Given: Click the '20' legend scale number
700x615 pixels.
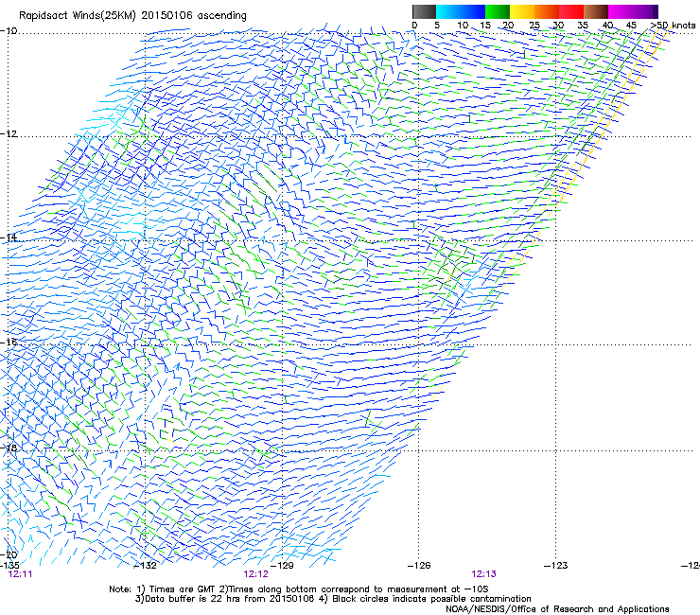Looking at the screenshot, I should tap(508, 26).
